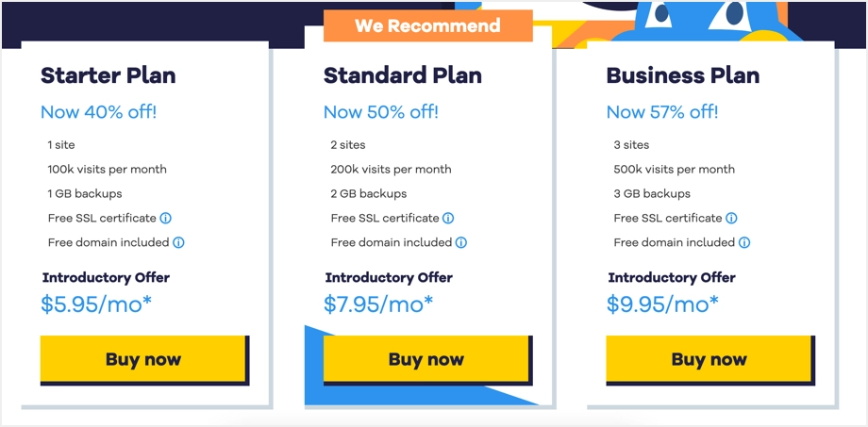Click the $9.95/mo* Business price
The width and height of the screenshot is (868, 427).
coord(662,304)
